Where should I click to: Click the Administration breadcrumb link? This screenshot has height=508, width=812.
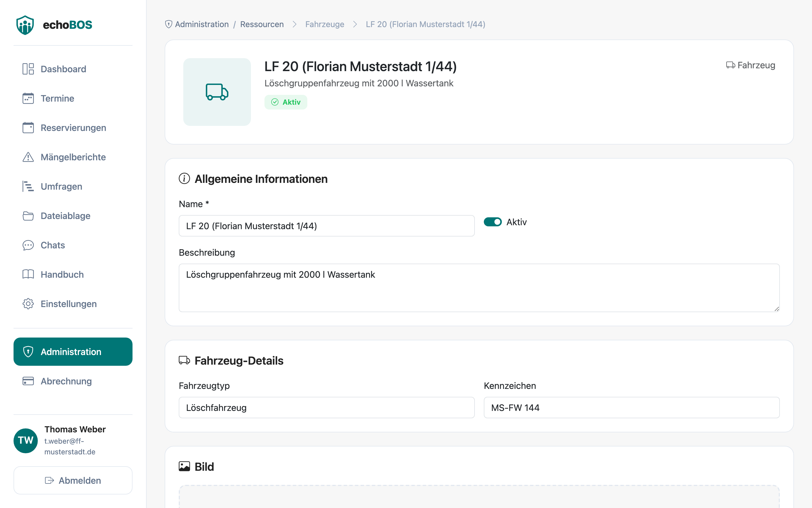coord(202,24)
